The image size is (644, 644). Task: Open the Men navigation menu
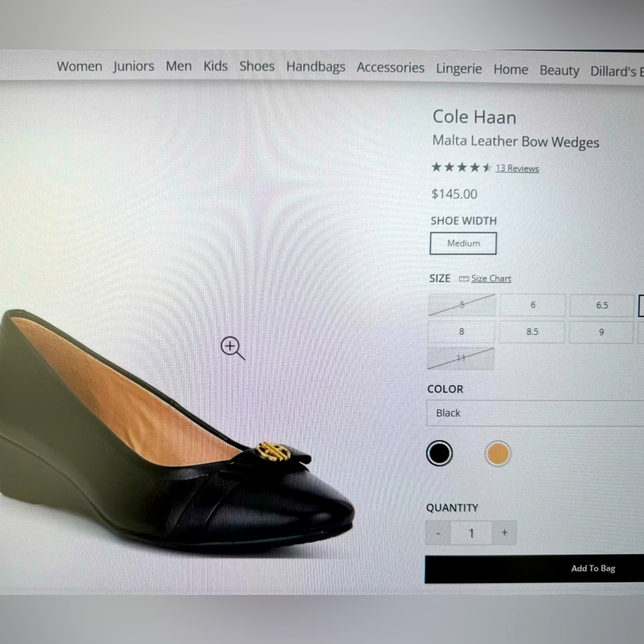pos(178,66)
